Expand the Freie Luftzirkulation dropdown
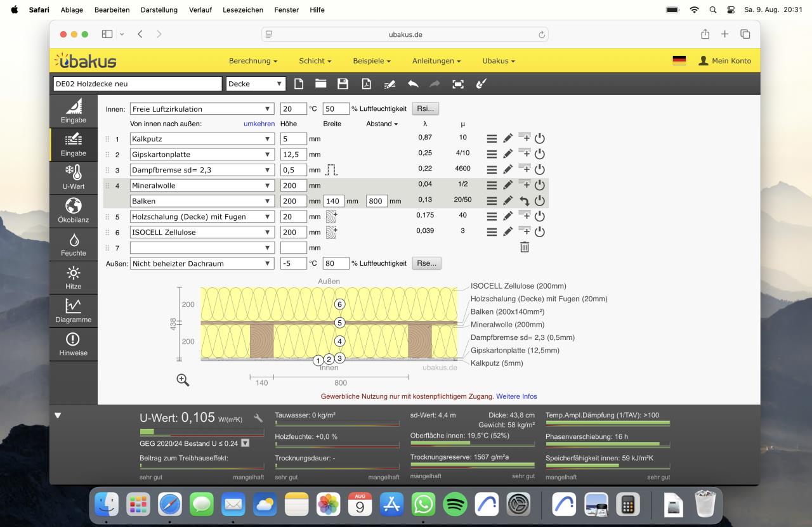This screenshot has height=527, width=812. click(x=201, y=109)
